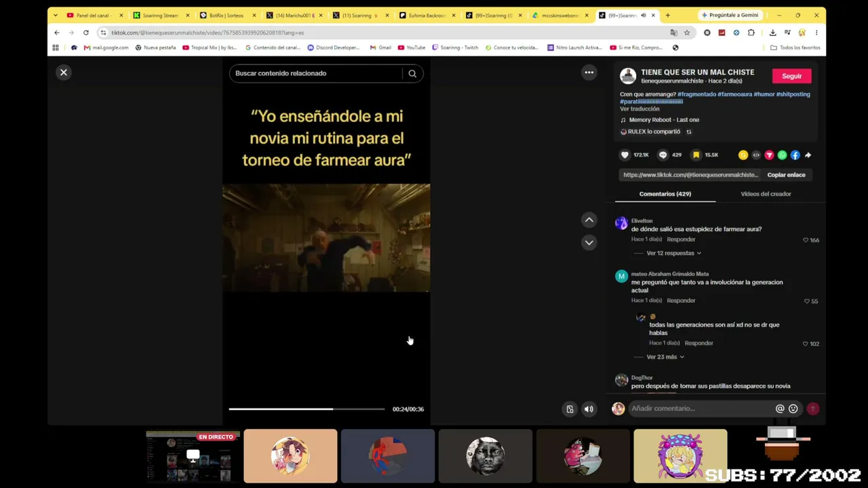Focus the 'Añadir comentario...' input field
The width and height of the screenshot is (868, 488).
(x=701, y=409)
